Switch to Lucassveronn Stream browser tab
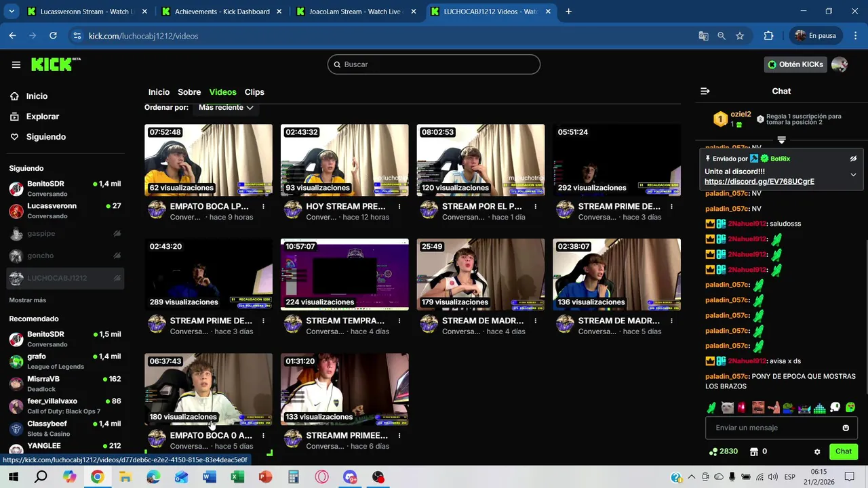868x488 pixels. pyautogui.click(x=87, y=12)
